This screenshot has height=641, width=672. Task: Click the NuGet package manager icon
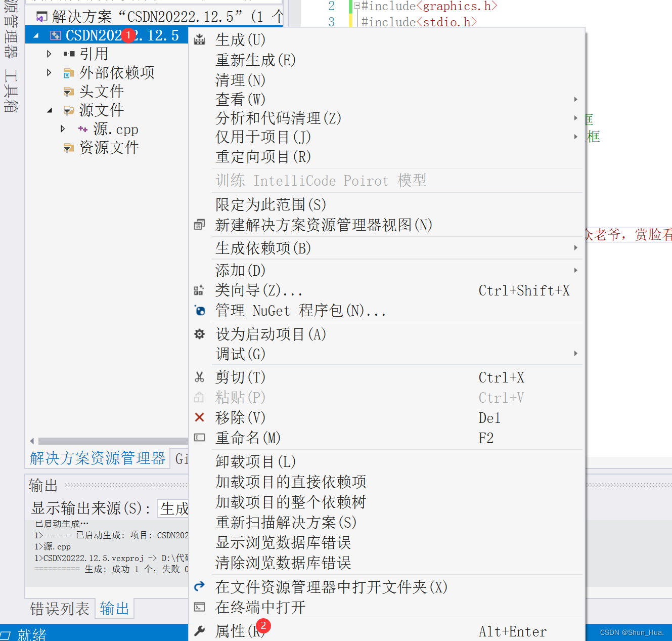pyautogui.click(x=200, y=310)
